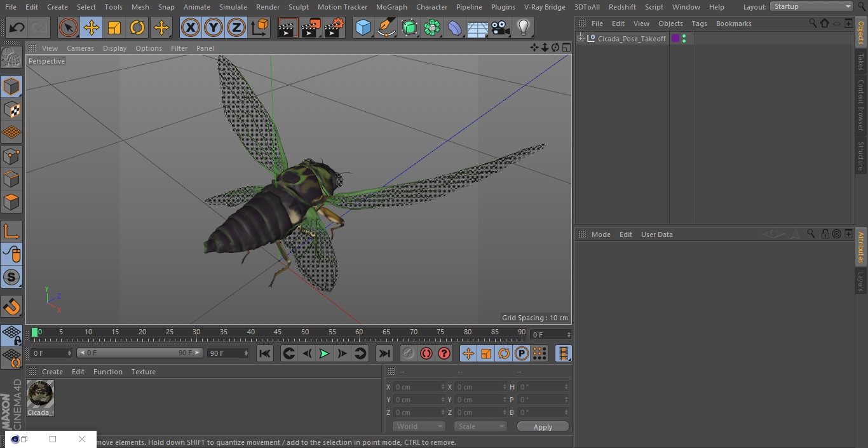This screenshot has width=868, height=448.
Task: Add a Floor environment object
Action: 478,27
